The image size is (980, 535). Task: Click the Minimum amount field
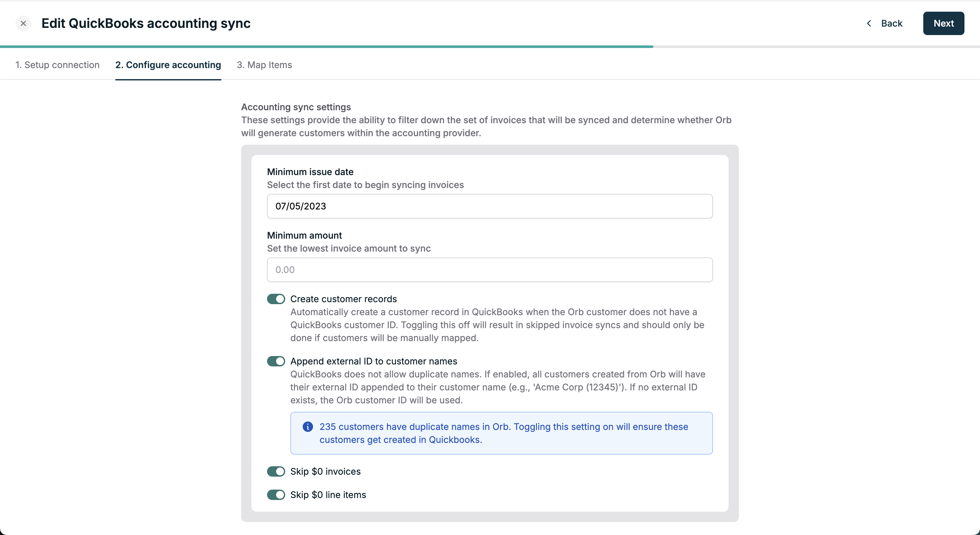coord(489,270)
